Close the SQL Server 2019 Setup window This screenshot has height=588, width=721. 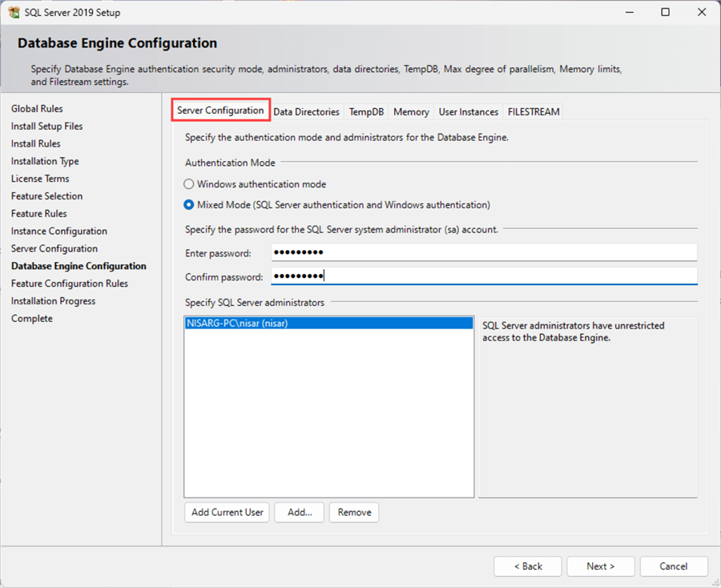click(702, 12)
